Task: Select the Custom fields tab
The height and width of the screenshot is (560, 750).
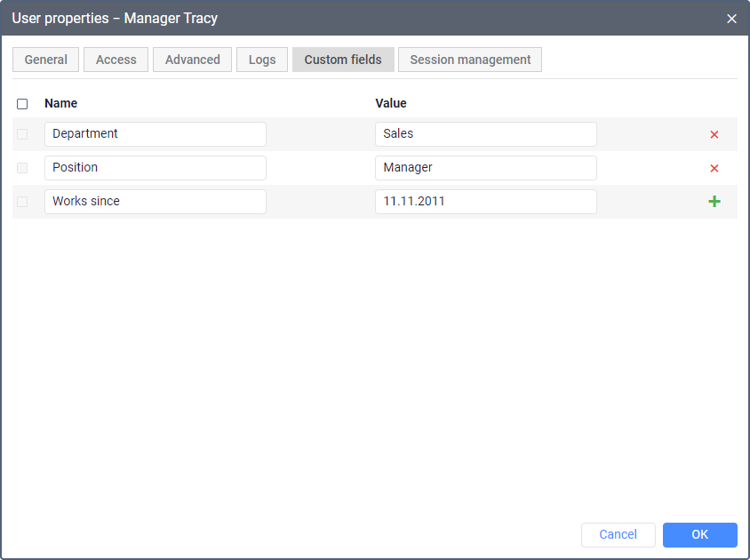Action: point(343,60)
